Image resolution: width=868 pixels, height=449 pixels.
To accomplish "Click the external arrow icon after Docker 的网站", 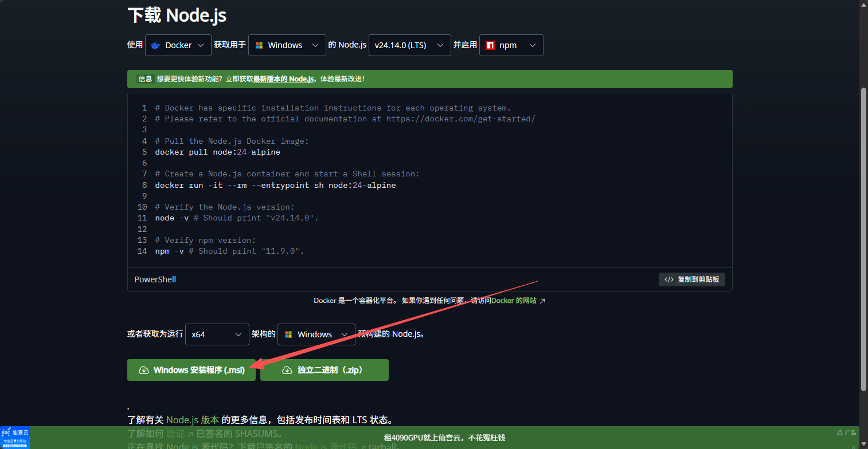I will [x=542, y=301].
